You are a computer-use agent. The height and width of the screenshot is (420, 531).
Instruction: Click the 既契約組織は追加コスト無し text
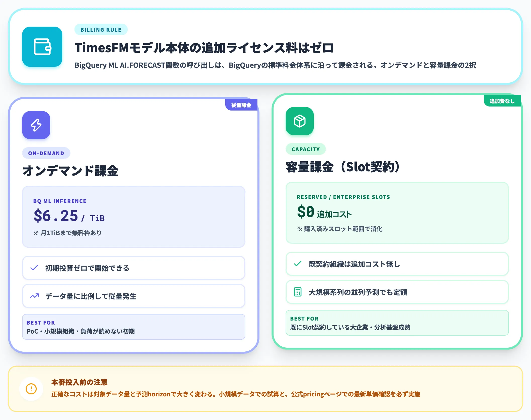[355, 264]
